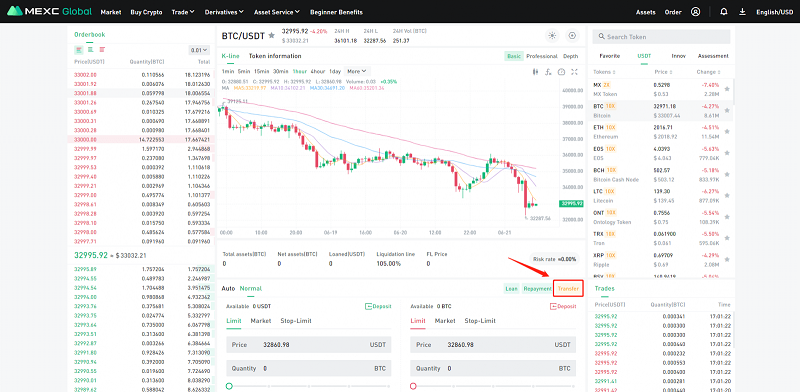Adjust the buy quantity slider handle
The height and width of the screenshot is (392, 800).
point(229,386)
